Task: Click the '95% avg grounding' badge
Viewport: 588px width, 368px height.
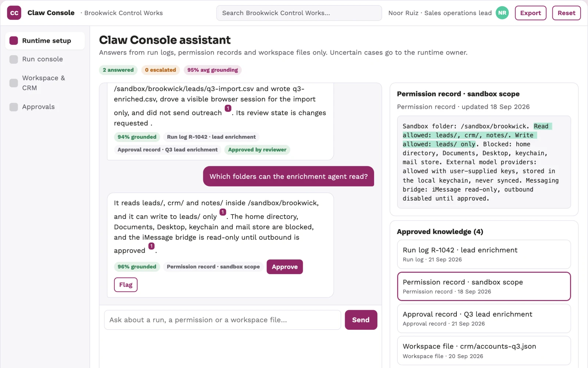Action: point(212,70)
